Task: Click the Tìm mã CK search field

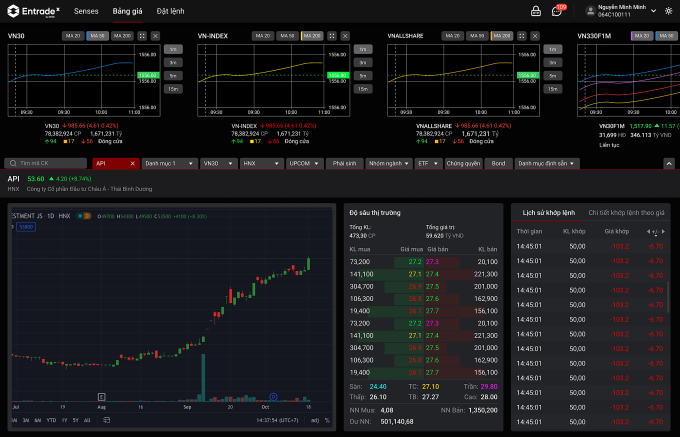Action: [47, 162]
